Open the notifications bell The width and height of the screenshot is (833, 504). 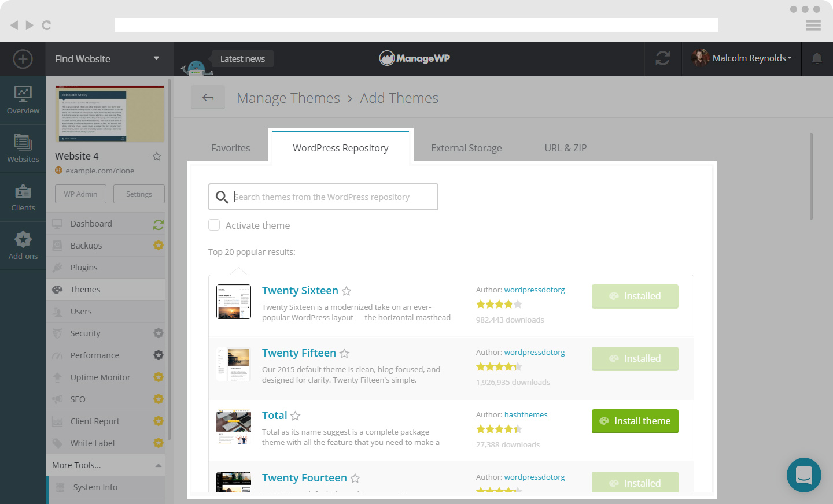(817, 58)
